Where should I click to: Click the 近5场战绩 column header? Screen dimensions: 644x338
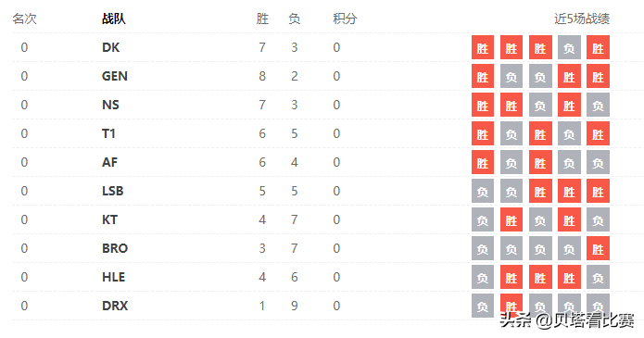tap(582, 19)
